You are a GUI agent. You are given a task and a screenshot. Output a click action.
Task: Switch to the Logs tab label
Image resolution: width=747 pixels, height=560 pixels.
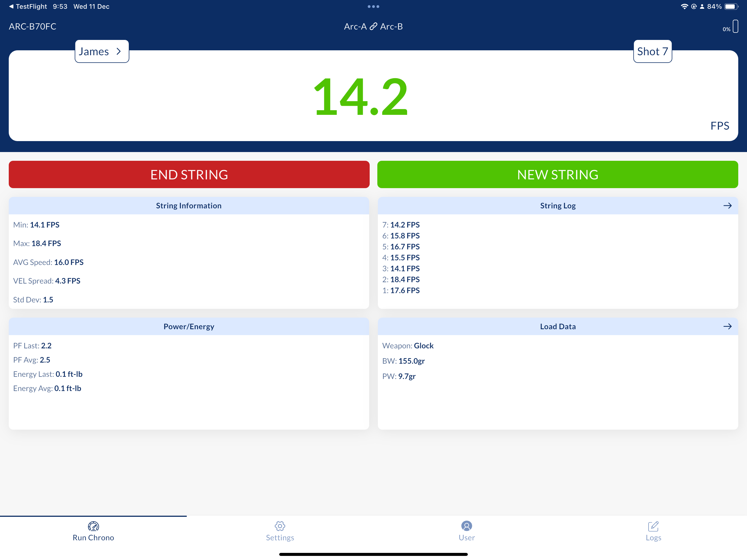[653, 537]
